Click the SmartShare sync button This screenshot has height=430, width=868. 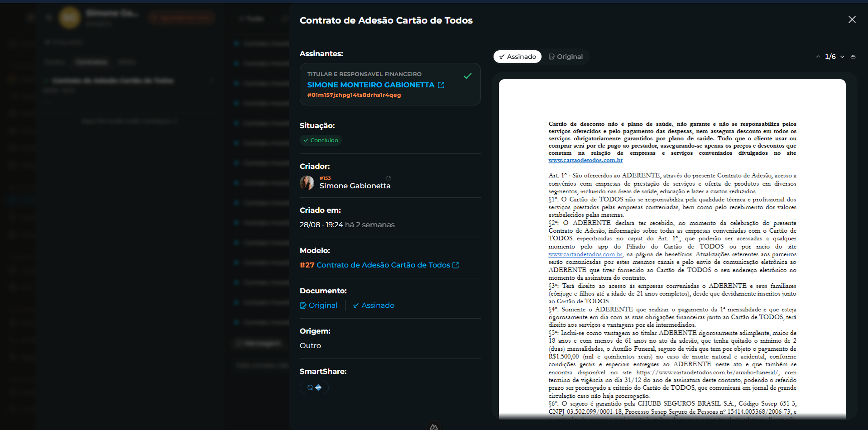tap(314, 387)
